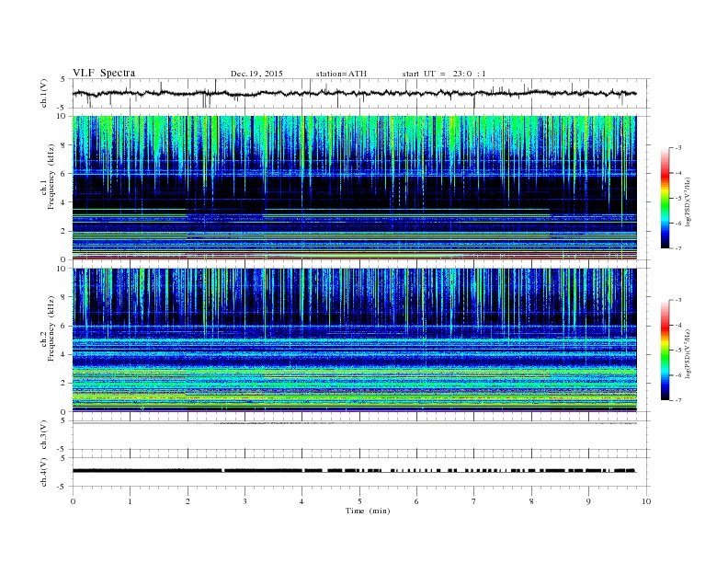728x563 pixels.
Task: Click the "-7" label on ch.2 color bar
Action: (x=677, y=400)
